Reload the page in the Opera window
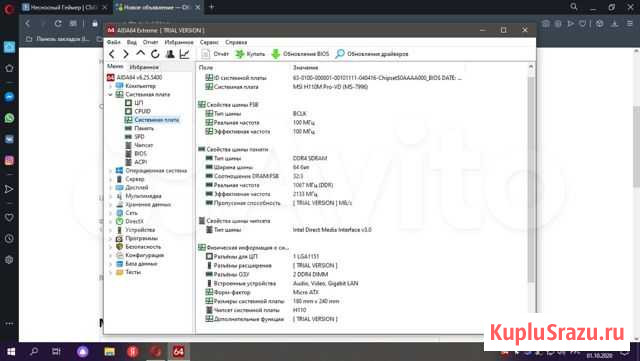This screenshot has width=640, height=361. point(58,24)
